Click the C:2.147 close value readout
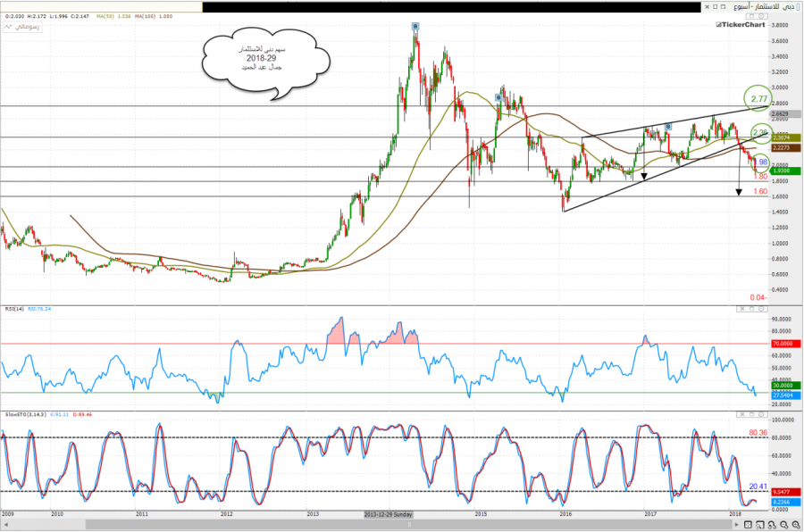 pos(80,16)
